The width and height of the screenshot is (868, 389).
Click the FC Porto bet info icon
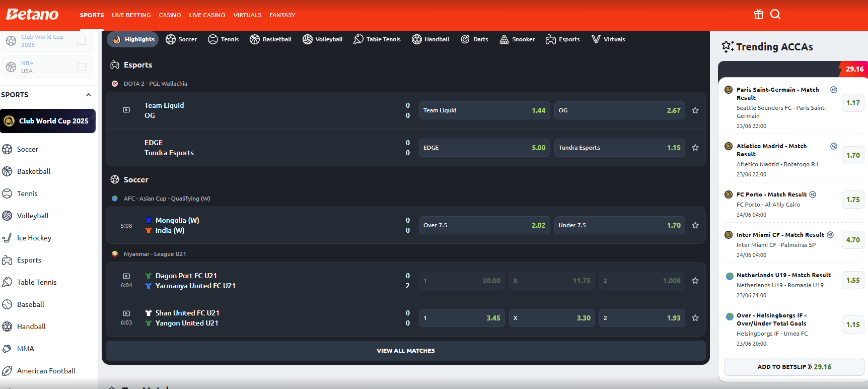(813, 194)
